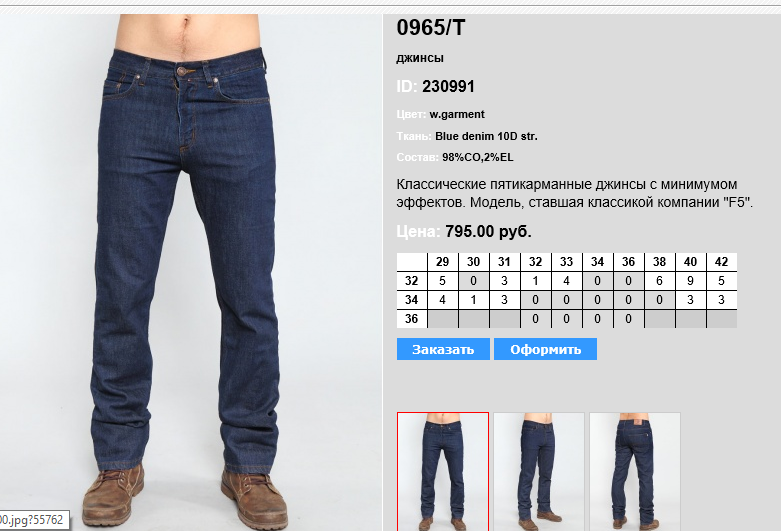Select size 42 length 34 stock cell
781x531 pixels.
pos(721,300)
